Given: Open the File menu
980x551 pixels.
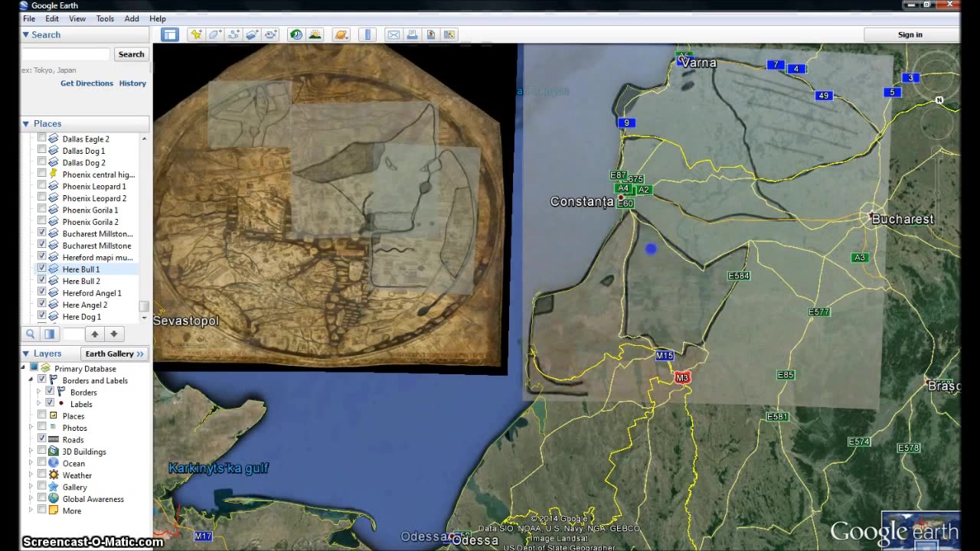Looking at the screenshot, I should 28,18.
